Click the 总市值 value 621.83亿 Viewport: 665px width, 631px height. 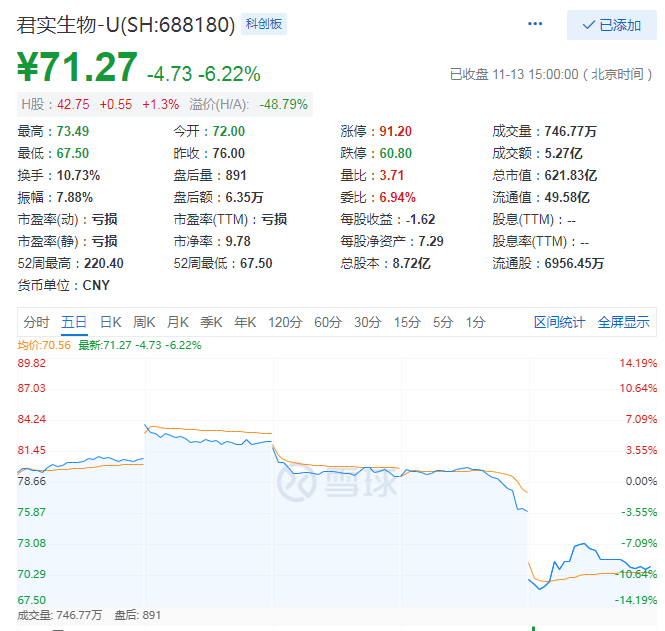(571, 176)
